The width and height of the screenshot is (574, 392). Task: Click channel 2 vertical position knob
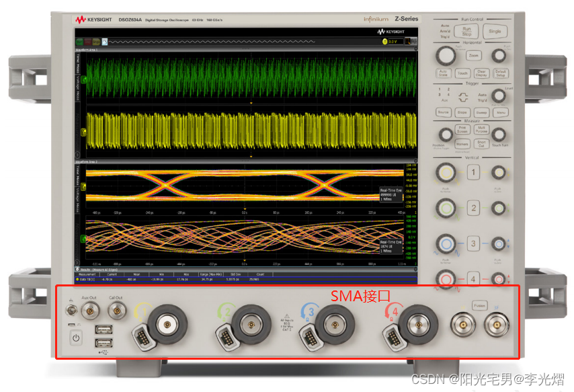[499, 208]
